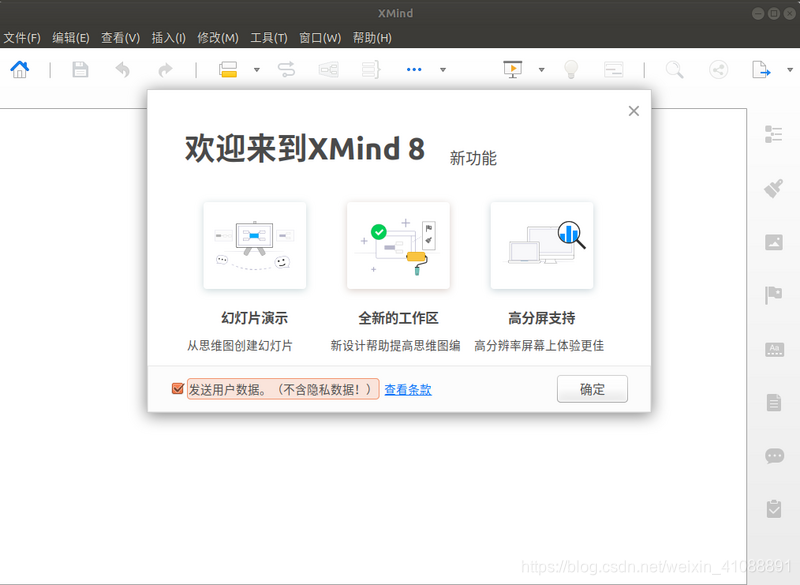Viewport: 800px width, 585px height.
Task: Click the 新设计帮助提高思维图编 description
Action: click(x=395, y=346)
